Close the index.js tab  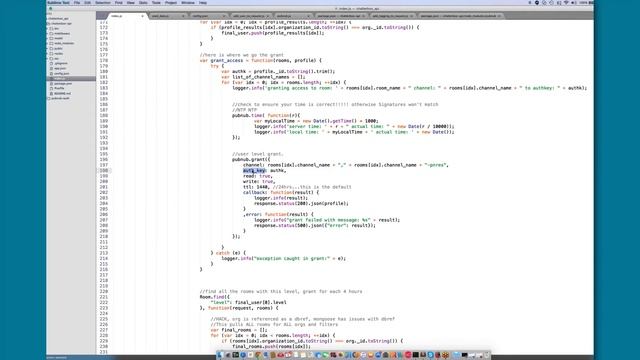pos(142,16)
